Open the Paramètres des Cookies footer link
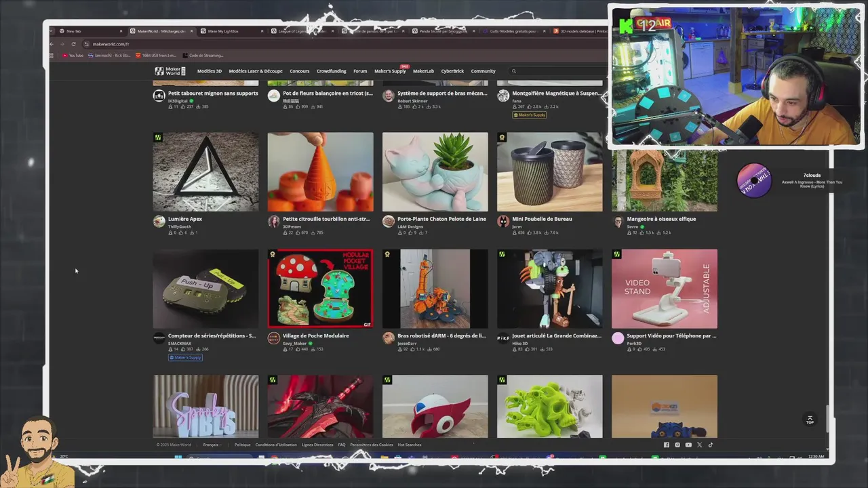The height and width of the screenshot is (488, 868). tap(372, 445)
